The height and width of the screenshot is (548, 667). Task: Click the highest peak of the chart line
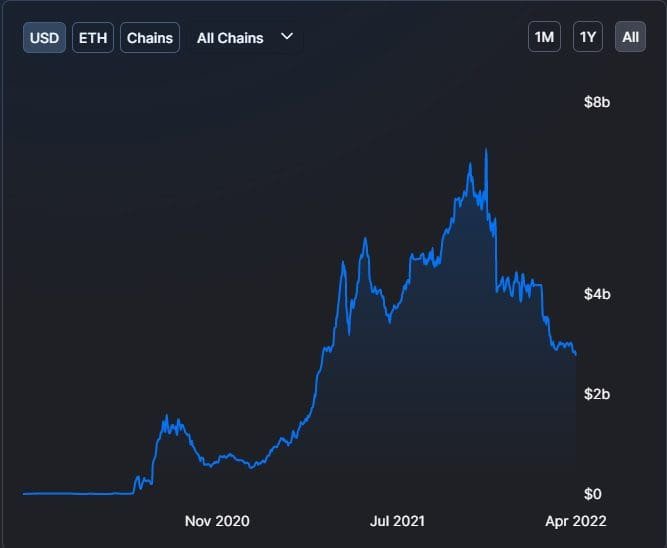click(486, 150)
